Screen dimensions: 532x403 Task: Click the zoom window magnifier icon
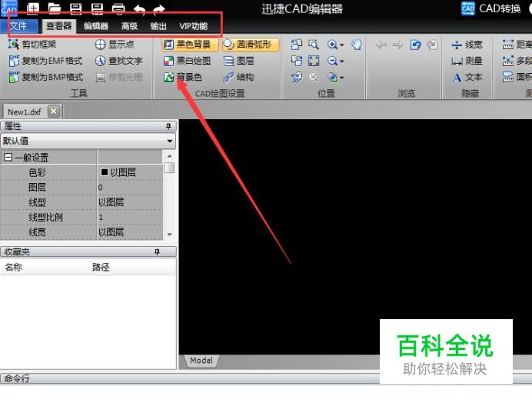[314, 45]
